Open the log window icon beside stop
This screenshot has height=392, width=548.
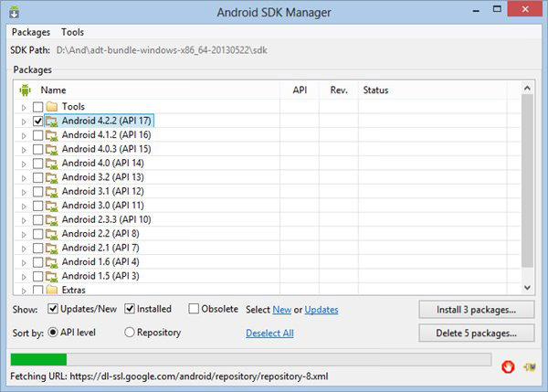tap(530, 366)
